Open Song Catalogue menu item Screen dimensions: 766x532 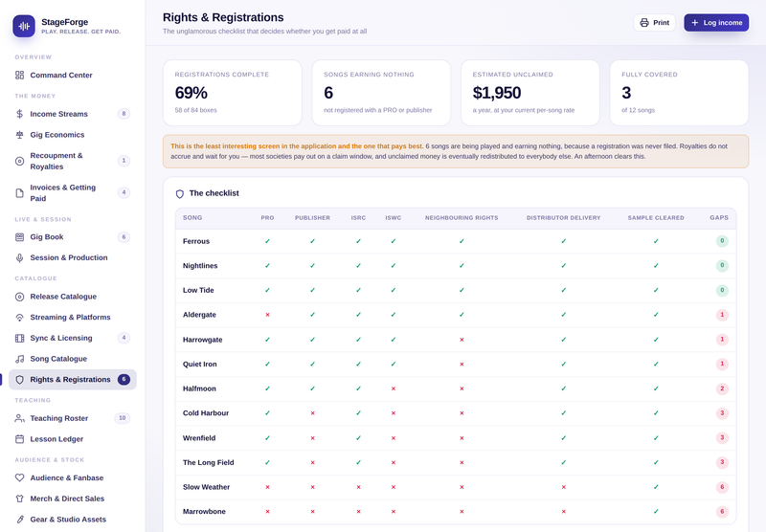pyautogui.click(x=73, y=359)
